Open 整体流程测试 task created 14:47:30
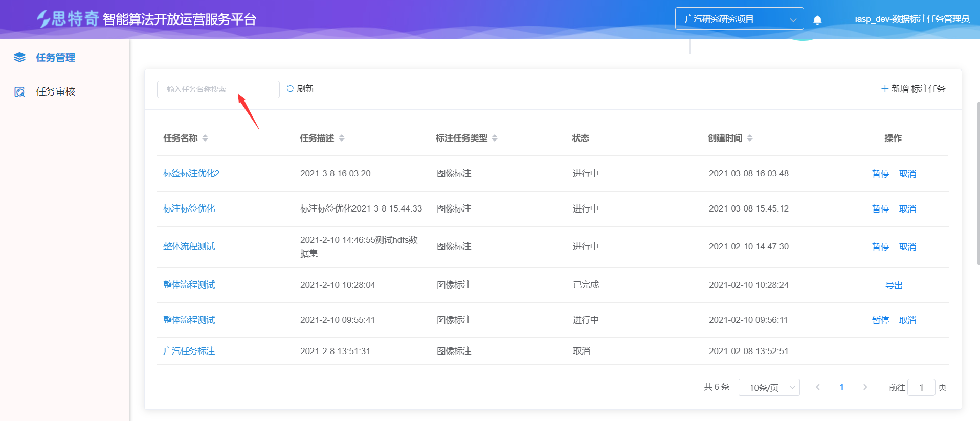Image resolution: width=980 pixels, height=421 pixels. pos(189,246)
